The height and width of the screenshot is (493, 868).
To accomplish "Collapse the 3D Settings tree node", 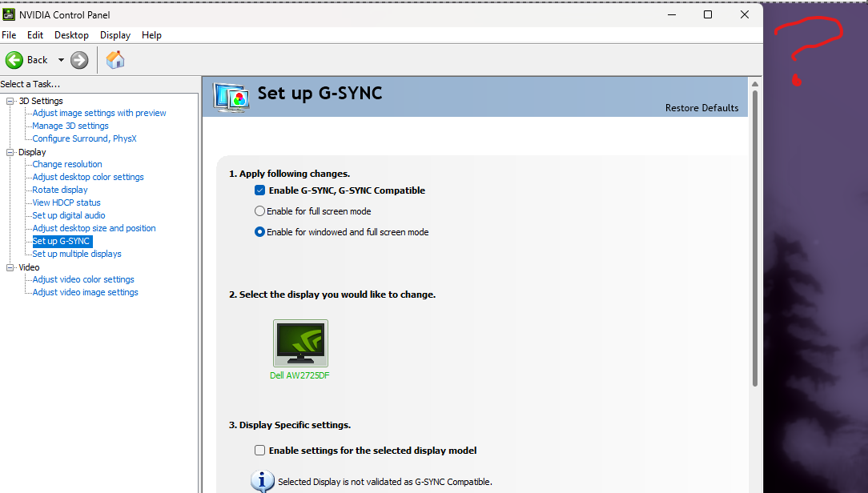I will (x=10, y=102).
